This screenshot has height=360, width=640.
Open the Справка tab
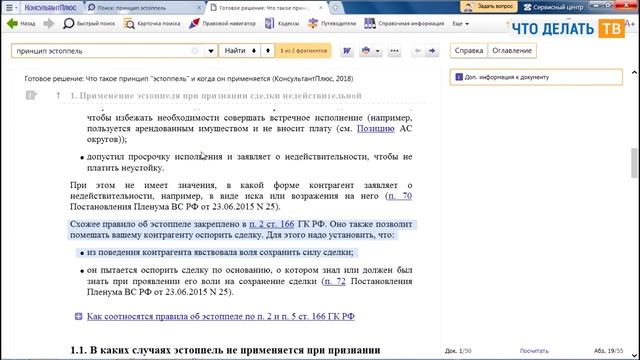click(469, 51)
